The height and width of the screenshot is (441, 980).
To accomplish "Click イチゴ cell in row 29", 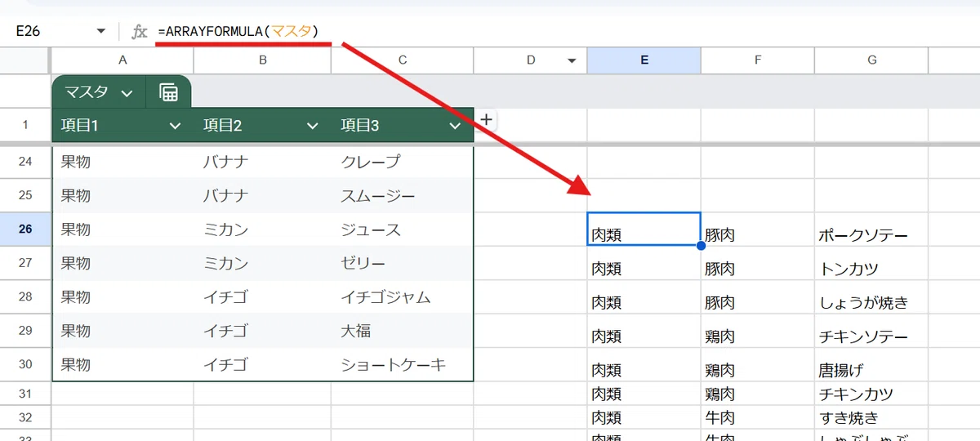I will point(262,331).
